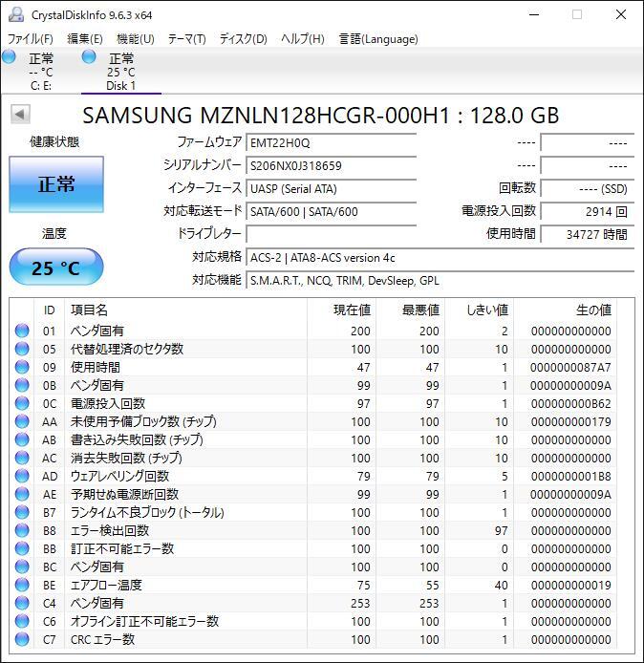
Task: Open the テーマ(T) menu
Action: pos(187,39)
